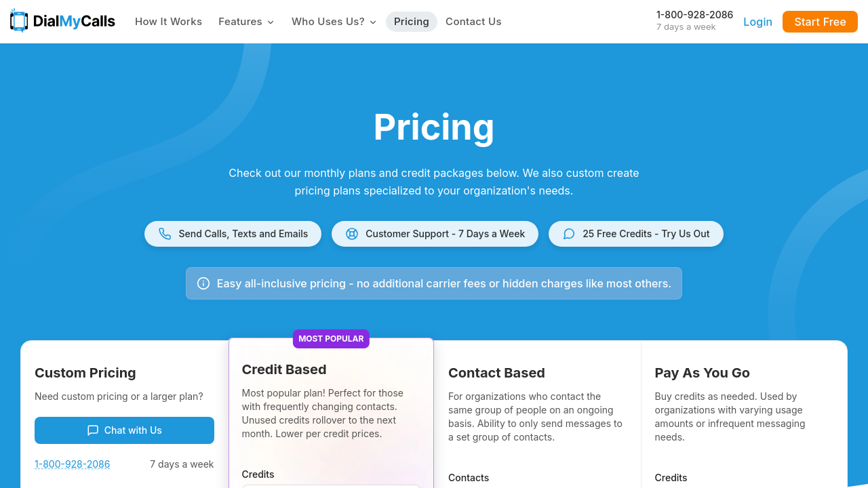Click the Pay As You Go plan heading

click(x=702, y=373)
